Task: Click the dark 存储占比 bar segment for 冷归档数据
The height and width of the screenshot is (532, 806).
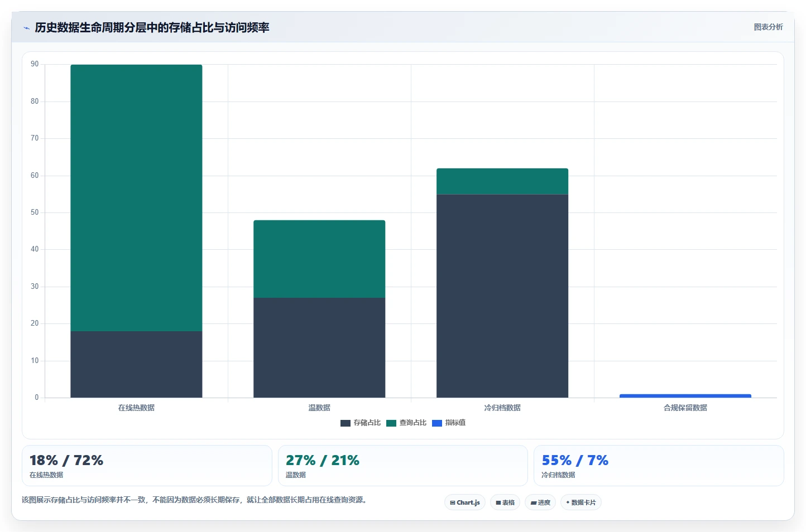Action: click(502, 296)
